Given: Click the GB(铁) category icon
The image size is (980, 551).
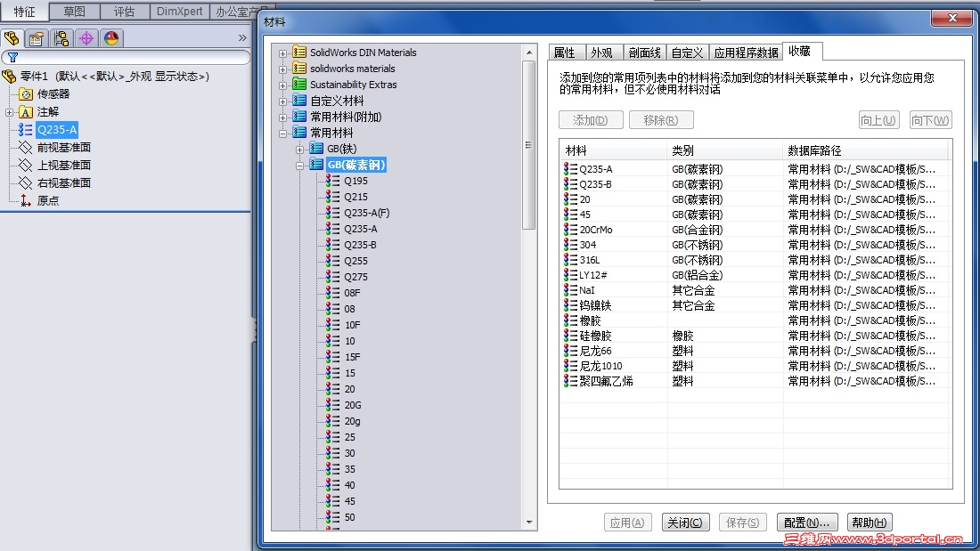Looking at the screenshot, I should [316, 148].
